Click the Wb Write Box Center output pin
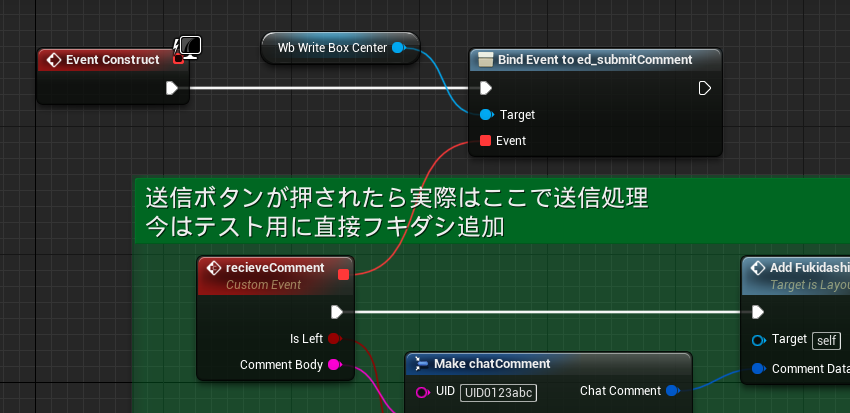The image size is (850, 413). 398,48
